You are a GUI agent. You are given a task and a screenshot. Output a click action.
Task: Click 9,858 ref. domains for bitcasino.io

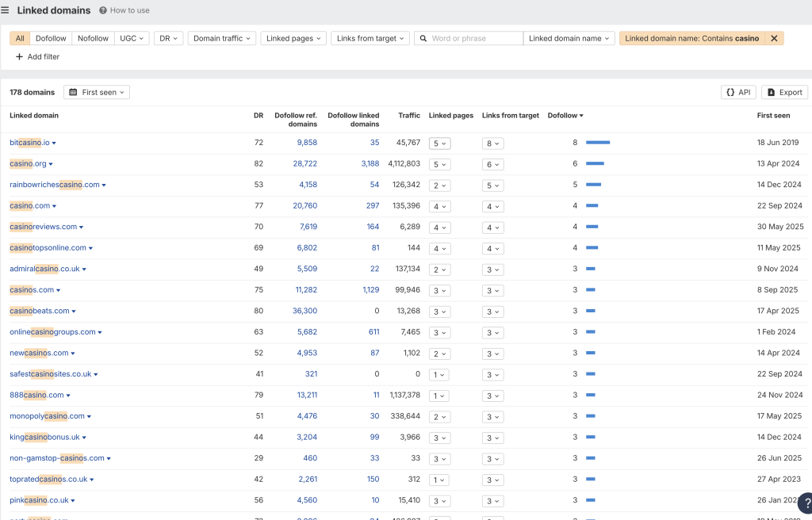307,143
